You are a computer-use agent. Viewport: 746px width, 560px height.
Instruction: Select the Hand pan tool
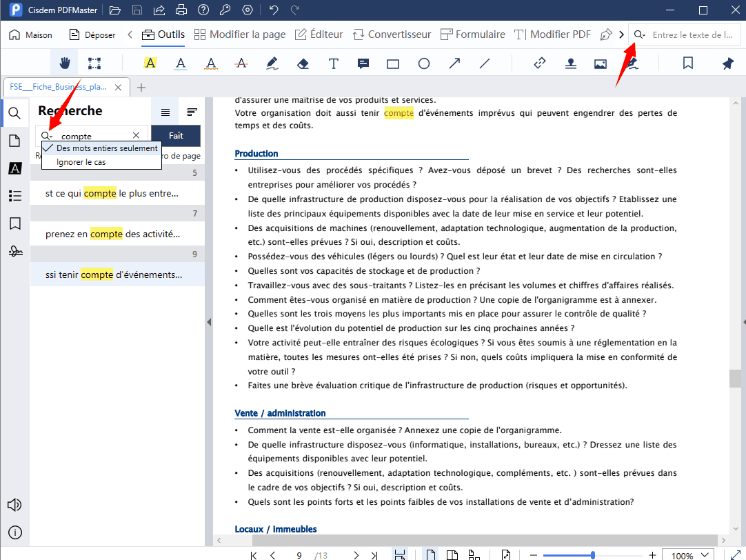point(64,63)
